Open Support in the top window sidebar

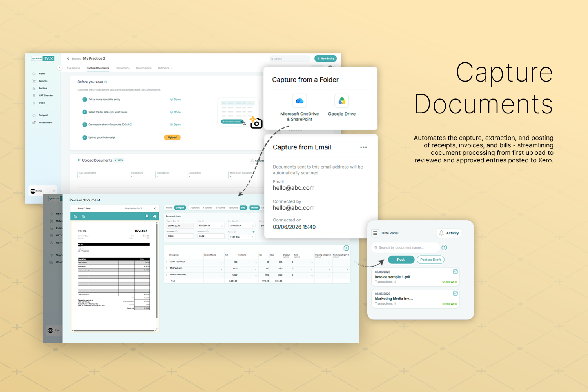point(40,115)
